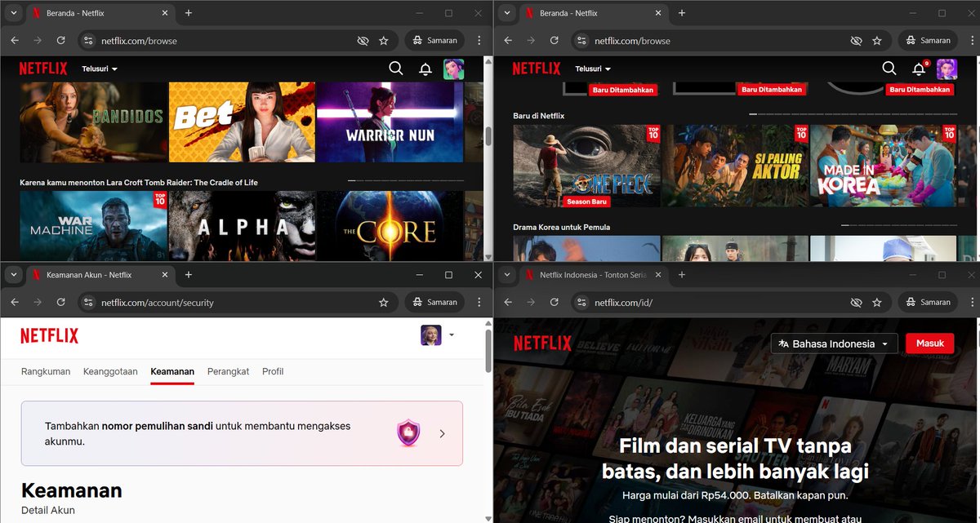Viewport: 980px width, 523px height.
Task: Open Profil tab on account page
Action: coord(273,371)
